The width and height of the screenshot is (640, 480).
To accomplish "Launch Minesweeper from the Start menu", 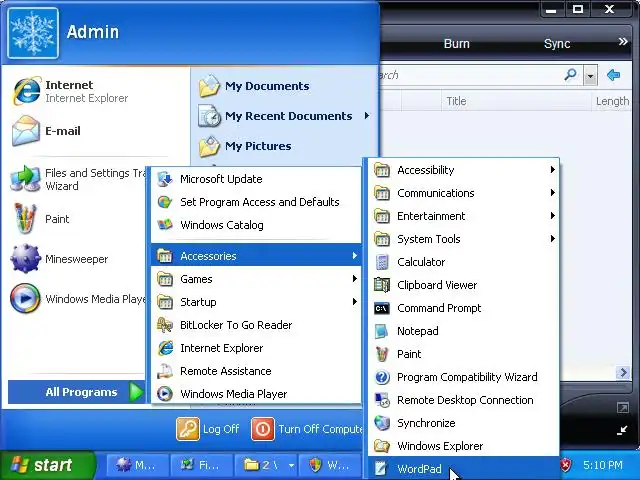I will tap(78, 259).
